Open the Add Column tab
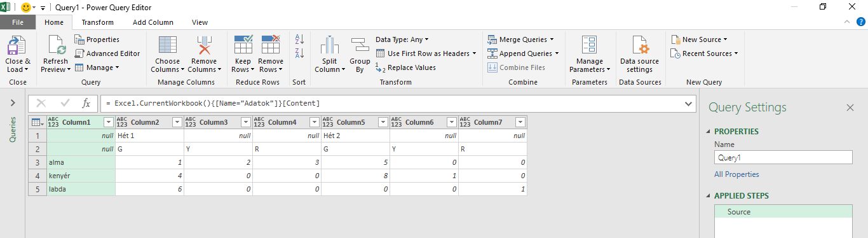The width and height of the screenshot is (868, 238). point(153,22)
